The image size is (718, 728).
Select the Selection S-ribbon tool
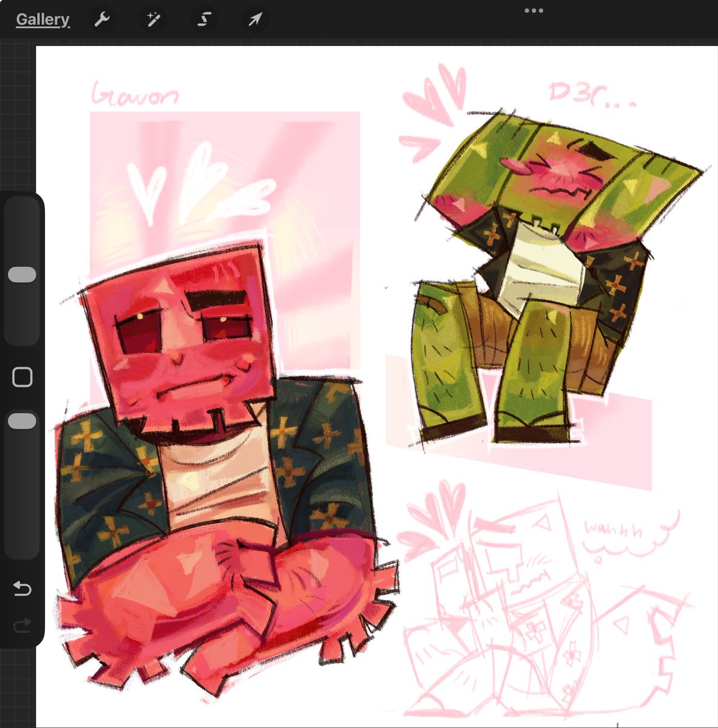tap(204, 19)
